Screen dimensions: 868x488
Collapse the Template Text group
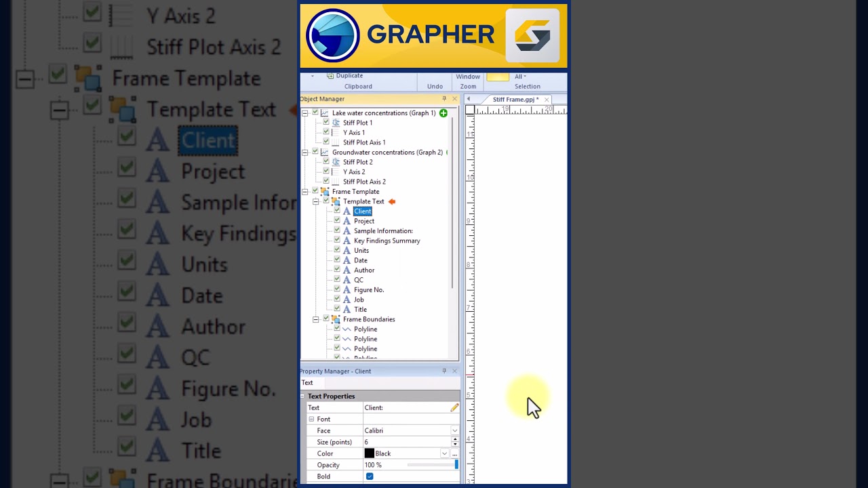(x=316, y=201)
